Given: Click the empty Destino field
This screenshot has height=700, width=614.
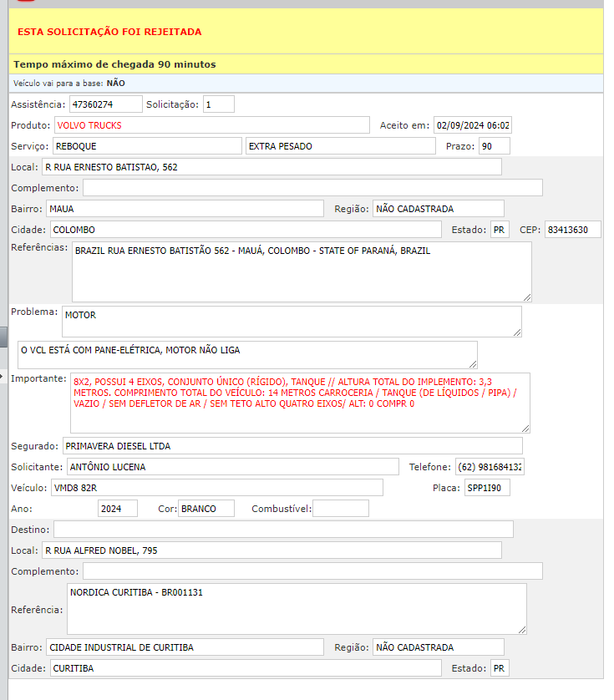Looking at the screenshot, I should [x=283, y=530].
